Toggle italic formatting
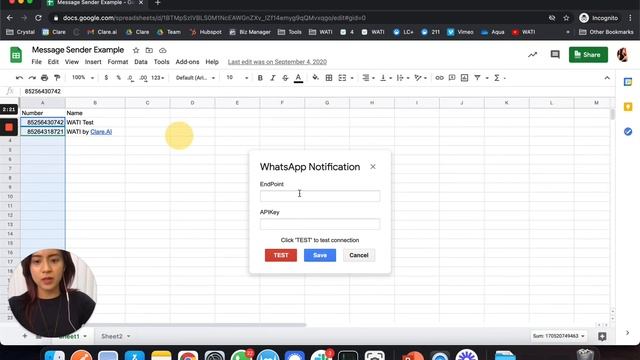This screenshot has width=640, height=360. pos(273,78)
